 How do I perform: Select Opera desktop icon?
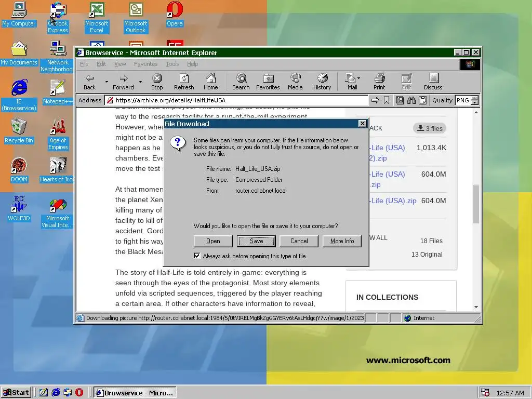175,14
